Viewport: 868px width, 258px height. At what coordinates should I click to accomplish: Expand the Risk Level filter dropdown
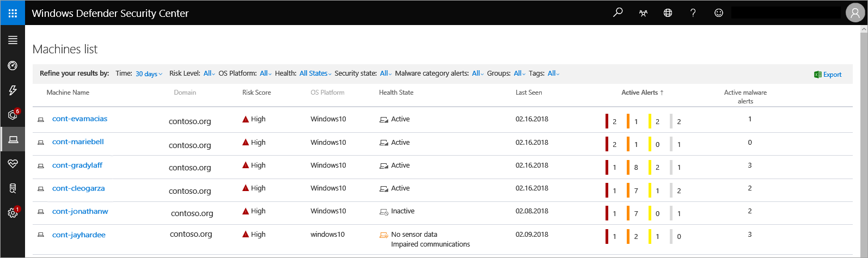tap(209, 73)
